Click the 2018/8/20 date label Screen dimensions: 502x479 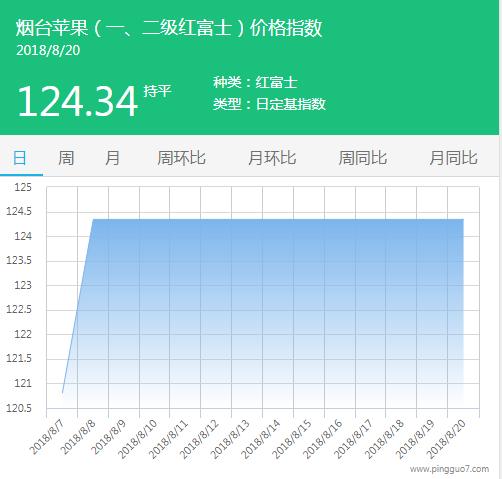point(446,439)
